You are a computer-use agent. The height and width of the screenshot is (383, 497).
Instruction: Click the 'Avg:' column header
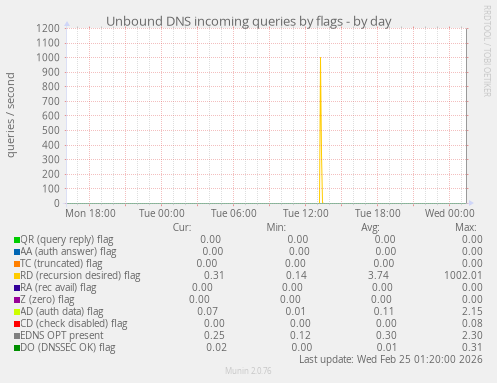pos(370,228)
